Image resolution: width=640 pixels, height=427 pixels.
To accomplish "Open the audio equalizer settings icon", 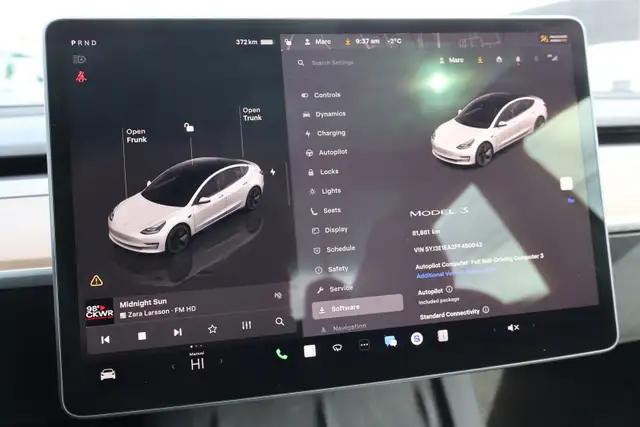I will 246,325.
